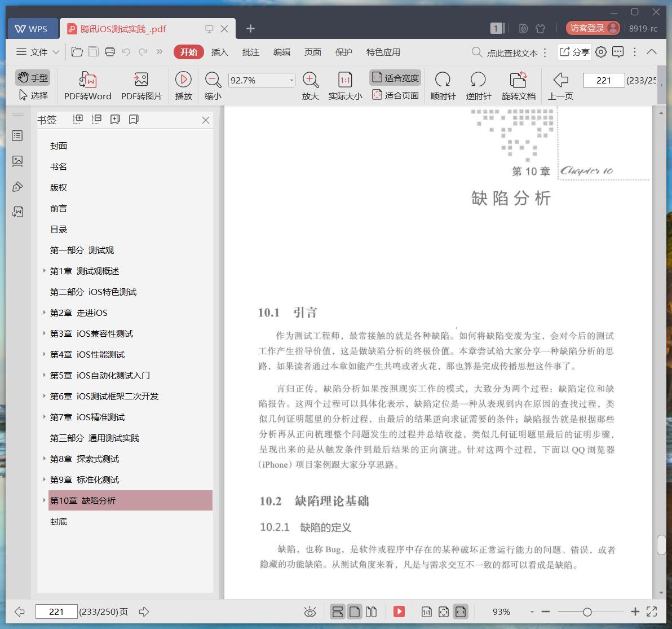
Task: Go to next page in status bar
Action: point(144,612)
